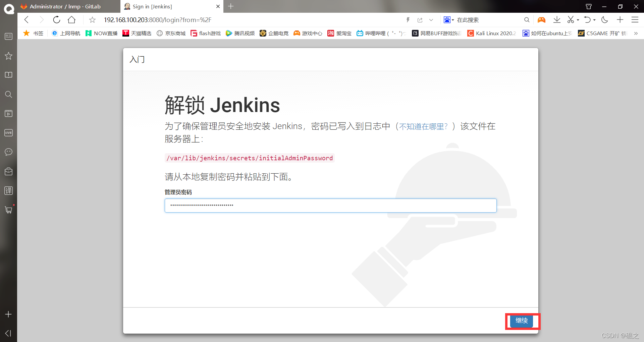The image size is (644, 342).
Task: Reload the current page
Action: pyautogui.click(x=57, y=20)
